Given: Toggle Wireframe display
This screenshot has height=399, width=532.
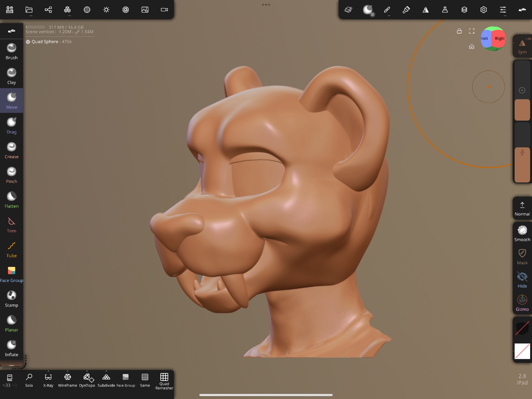Looking at the screenshot, I should 68,380.
